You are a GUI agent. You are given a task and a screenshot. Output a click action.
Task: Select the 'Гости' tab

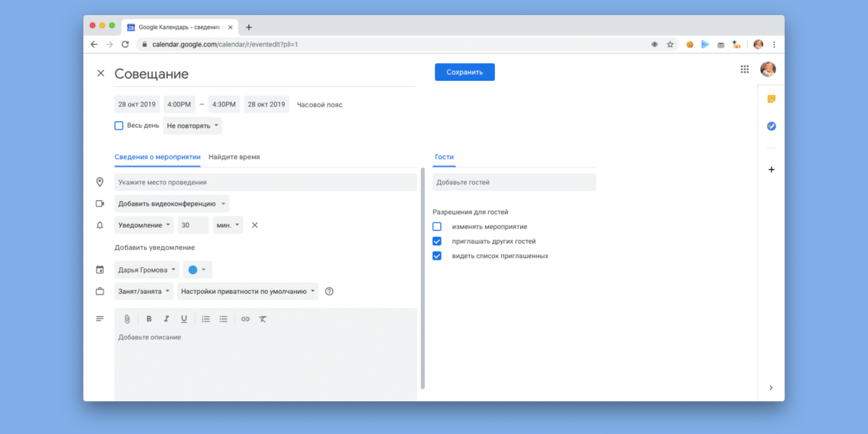[x=444, y=157]
